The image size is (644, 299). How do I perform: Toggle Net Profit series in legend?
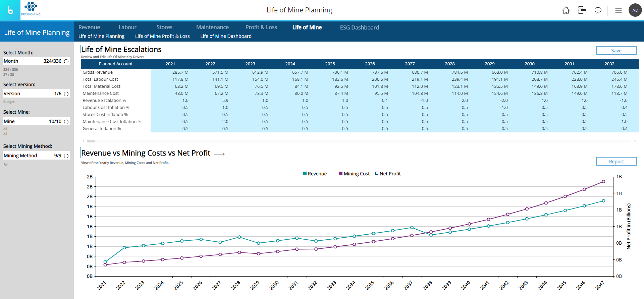388,174
